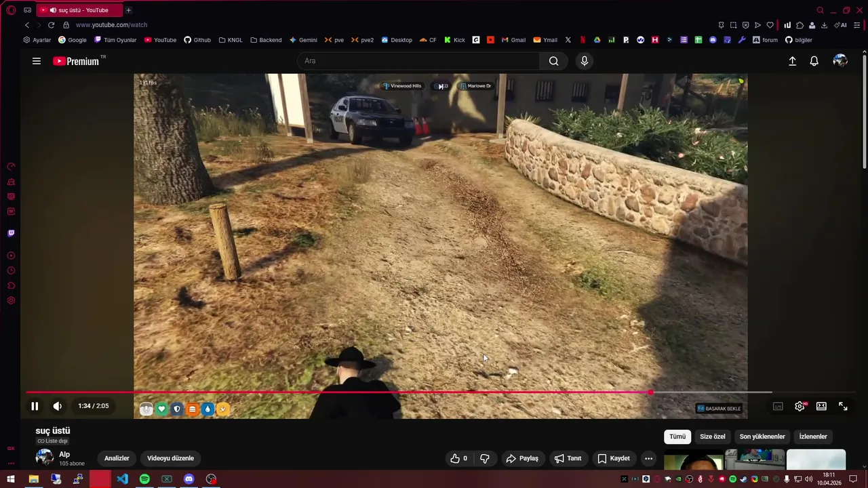The height and width of the screenshot is (488, 868).
Task: Toggle subtitles on the player
Action: point(778,406)
